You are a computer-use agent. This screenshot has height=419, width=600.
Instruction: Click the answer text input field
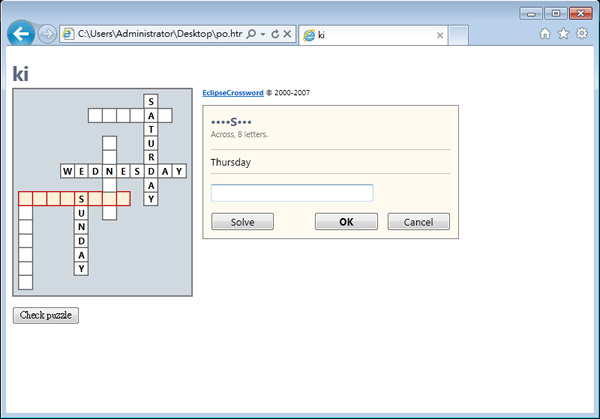pos(292,193)
